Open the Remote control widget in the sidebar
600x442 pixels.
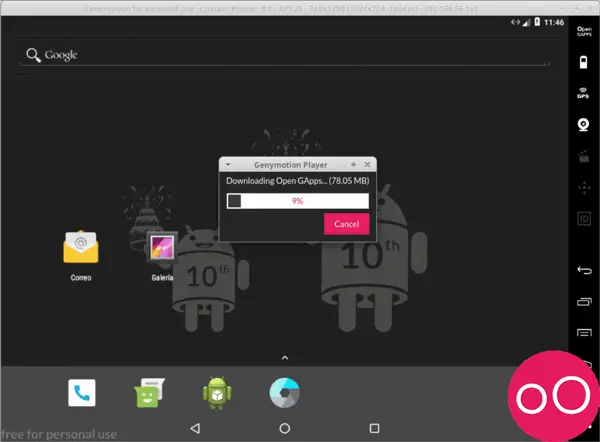point(584,188)
